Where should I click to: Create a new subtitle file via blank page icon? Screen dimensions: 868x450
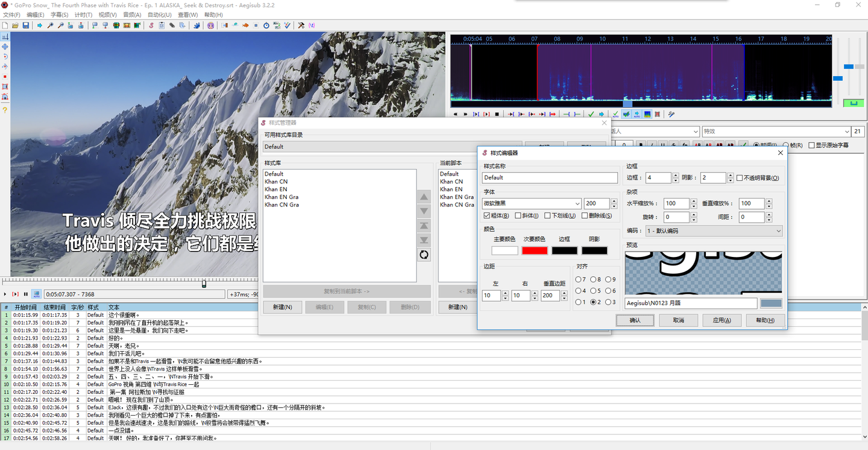point(5,25)
